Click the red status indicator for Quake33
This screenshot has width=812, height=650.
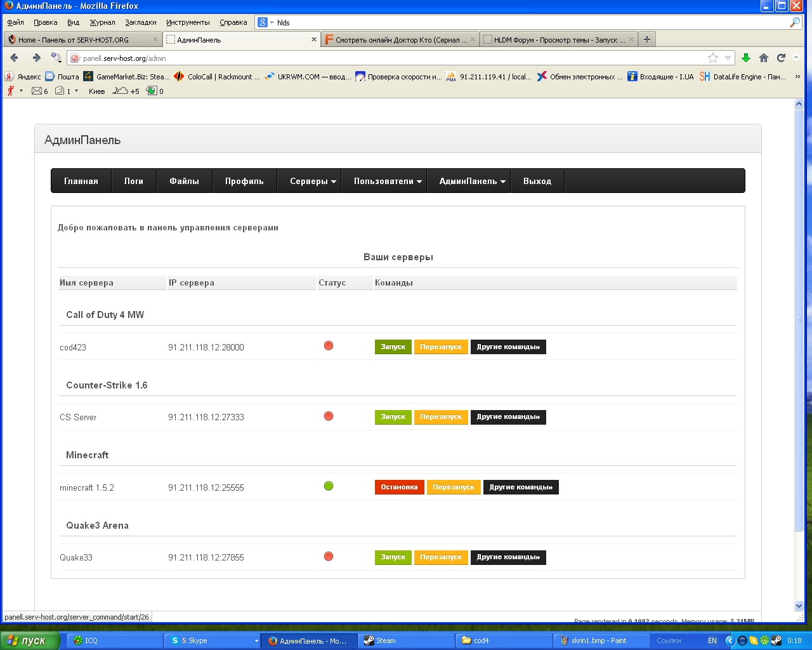pos(329,557)
